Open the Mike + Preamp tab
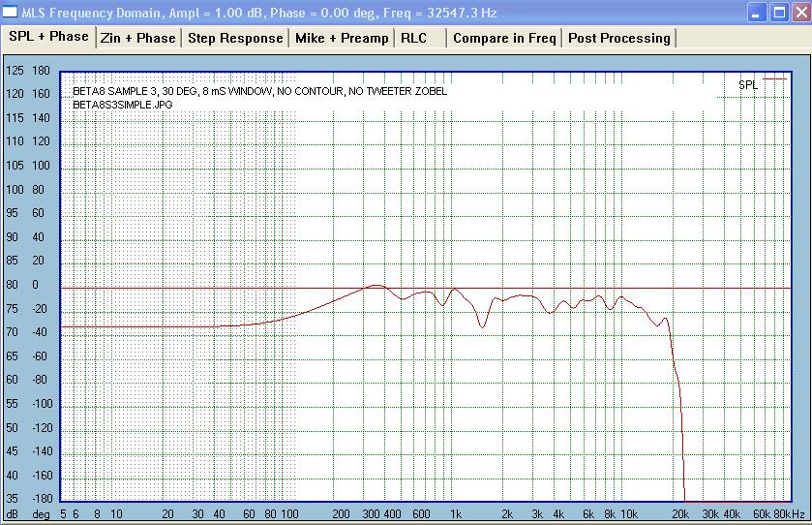 pyautogui.click(x=342, y=39)
